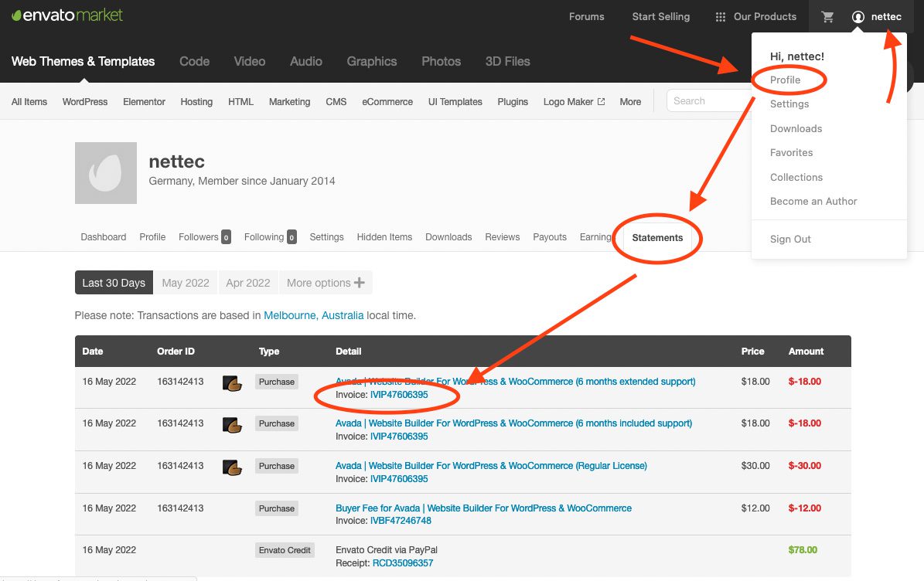The width and height of the screenshot is (924, 581).
Task: Click the All Items category
Action: [x=29, y=102]
